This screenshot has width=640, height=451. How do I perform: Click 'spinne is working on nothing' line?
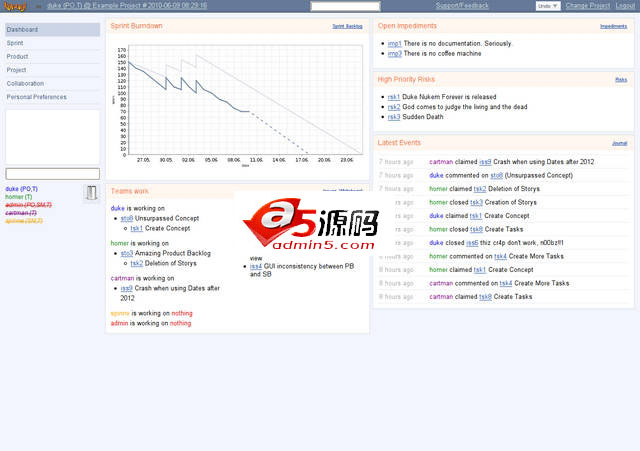click(151, 313)
